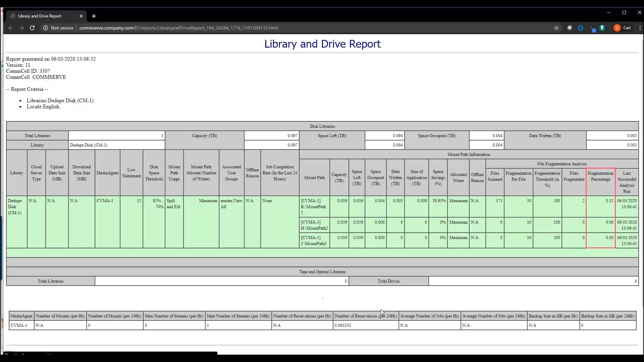Screen dimensions: 644x362
Task: Open the blue cursor-style extension icon
Action: point(593,28)
